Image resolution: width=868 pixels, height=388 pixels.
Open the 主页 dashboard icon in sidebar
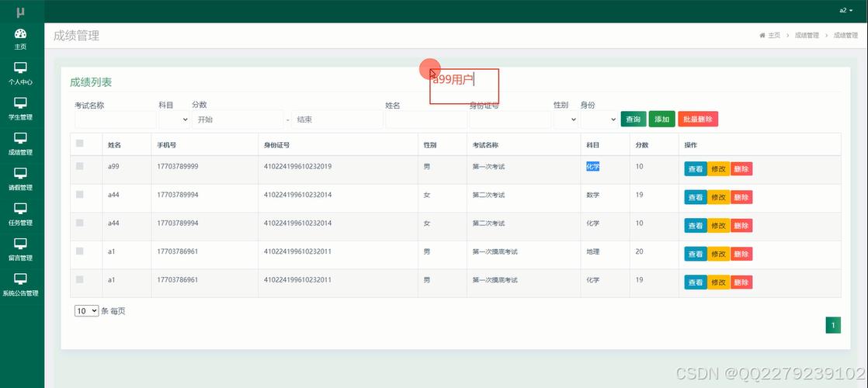click(x=20, y=33)
